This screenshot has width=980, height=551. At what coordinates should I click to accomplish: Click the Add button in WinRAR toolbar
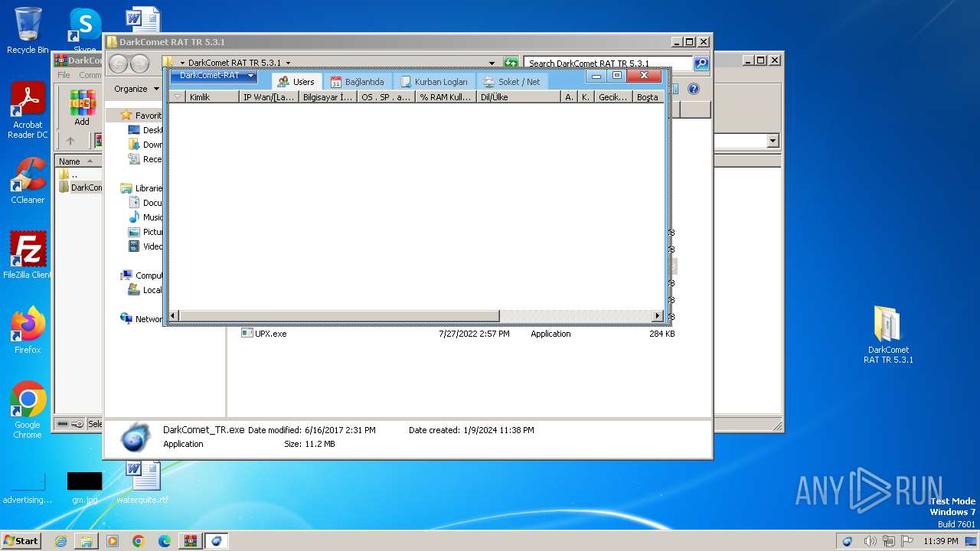[x=82, y=108]
